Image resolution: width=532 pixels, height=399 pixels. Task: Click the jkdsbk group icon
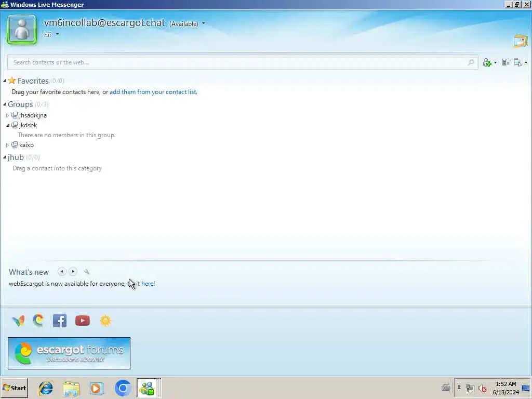[15, 125]
